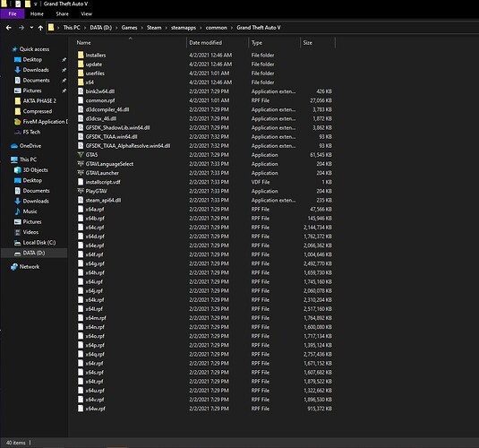This screenshot has height=448, width=479.
Task: Click the GTA5 application icon
Action: point(81,155)
